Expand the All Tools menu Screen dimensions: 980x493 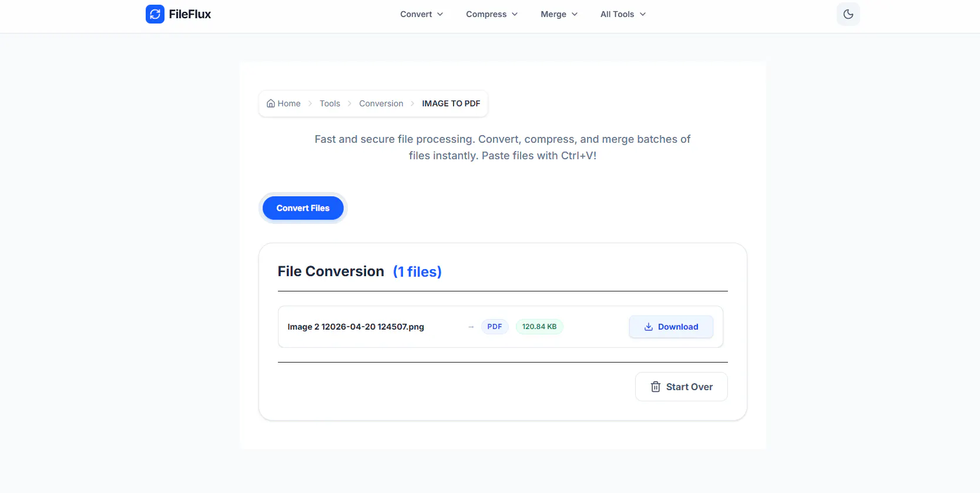[x=623, y=14]
